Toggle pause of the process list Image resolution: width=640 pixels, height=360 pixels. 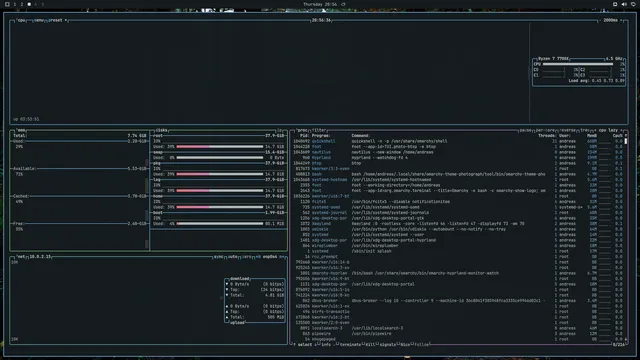525,130
